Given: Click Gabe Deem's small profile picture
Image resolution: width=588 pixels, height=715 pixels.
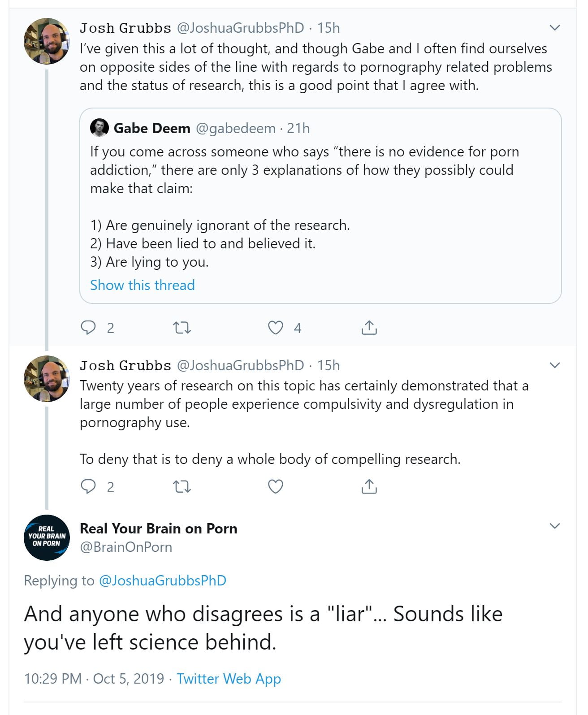Looking at the screenshot, I should pos(99,128).
